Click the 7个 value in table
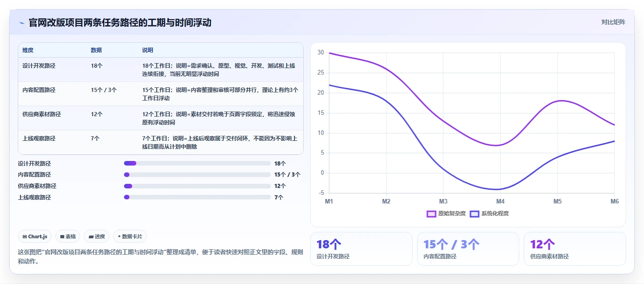Image resolution: width=644 pixels, height=284 pixels. tap(95, 139)
